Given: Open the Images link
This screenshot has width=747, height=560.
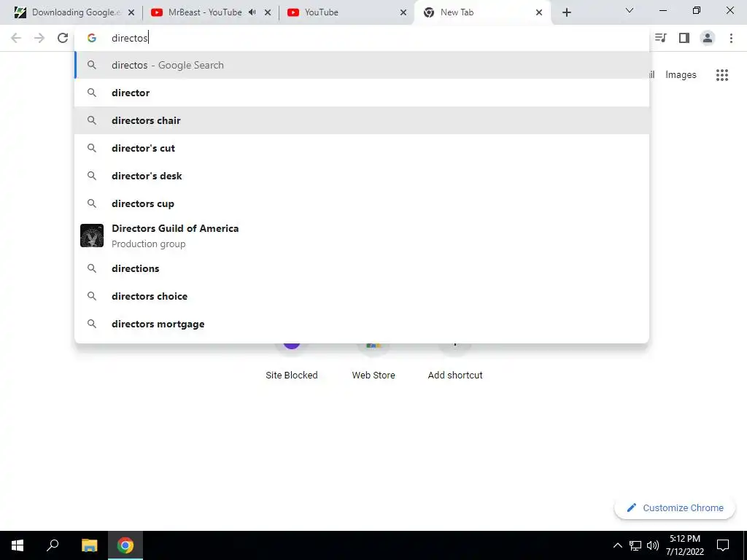Looking at the screenshot, I should pos(681,75).
